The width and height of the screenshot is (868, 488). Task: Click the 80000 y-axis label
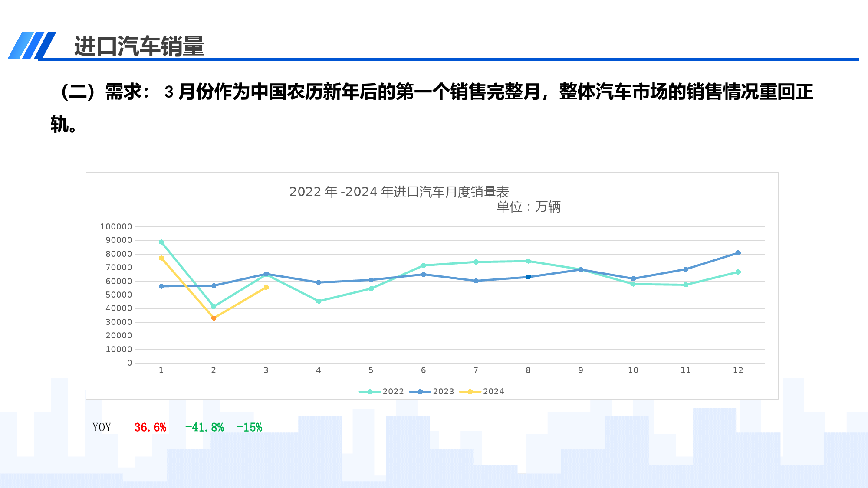click(118, 254)
